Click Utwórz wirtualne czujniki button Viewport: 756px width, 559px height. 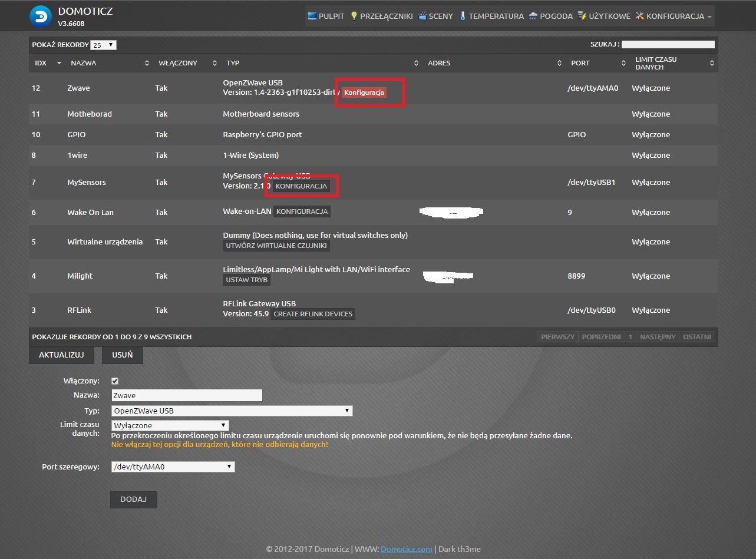[x=276, y=246]
